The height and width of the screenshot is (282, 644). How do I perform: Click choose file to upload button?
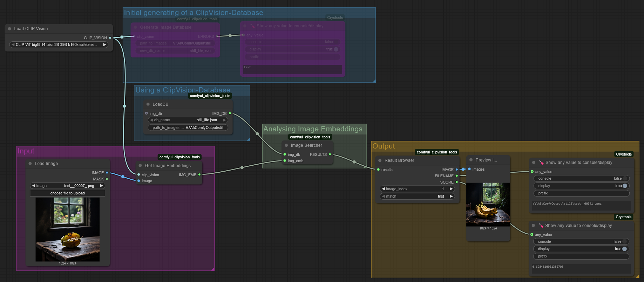68,193
